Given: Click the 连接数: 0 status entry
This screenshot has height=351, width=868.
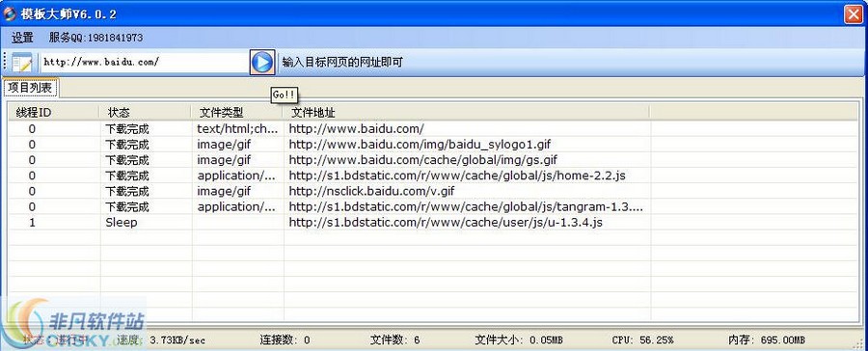Looking at the screenshot, I should point(285,339).
